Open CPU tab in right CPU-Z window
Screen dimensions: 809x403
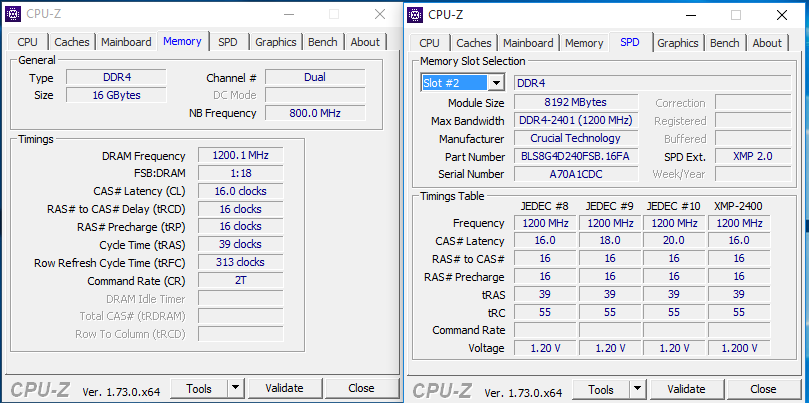click(429, 43)
